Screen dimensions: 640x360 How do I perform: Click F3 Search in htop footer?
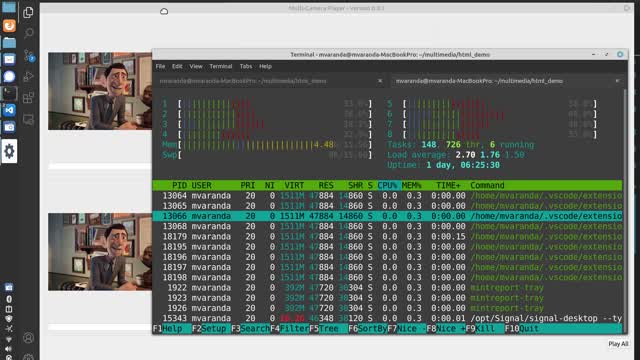[251, 329]
